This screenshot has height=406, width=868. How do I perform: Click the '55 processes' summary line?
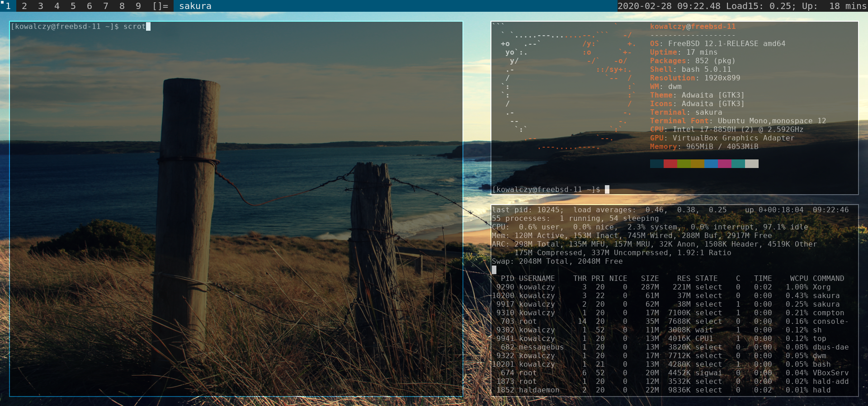tap(575, 218)
